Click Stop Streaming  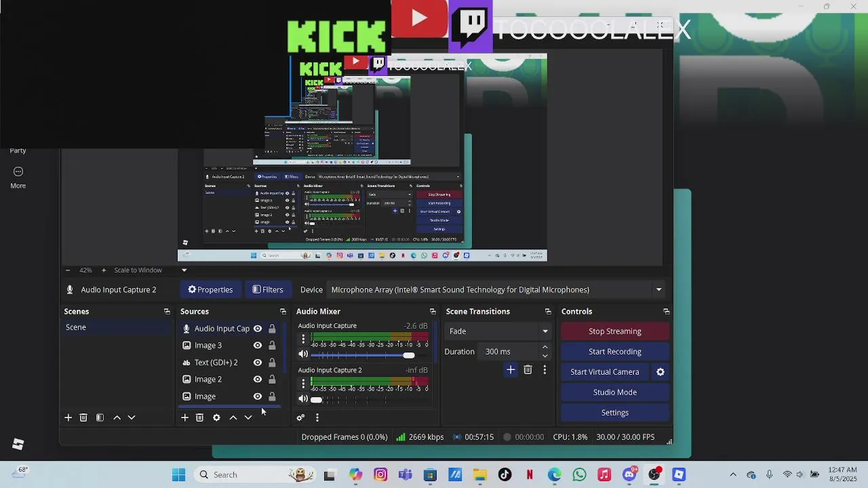[x=615, y=331]
